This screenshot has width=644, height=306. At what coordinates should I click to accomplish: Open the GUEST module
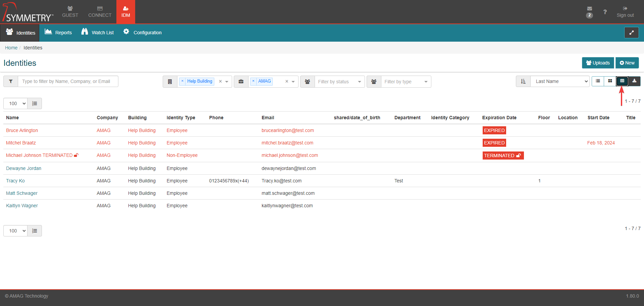[70, 12]
